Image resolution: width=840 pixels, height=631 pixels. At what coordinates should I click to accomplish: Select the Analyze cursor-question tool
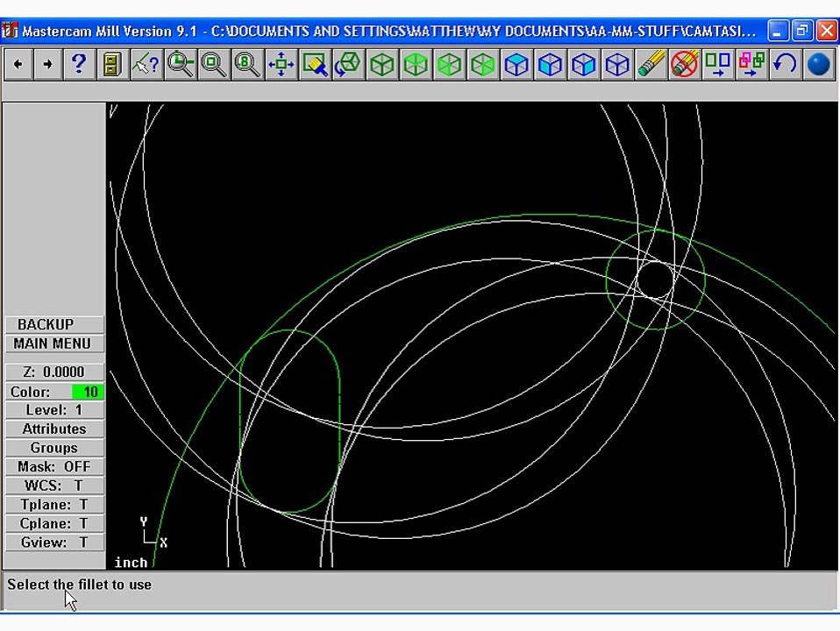(146, 64)
